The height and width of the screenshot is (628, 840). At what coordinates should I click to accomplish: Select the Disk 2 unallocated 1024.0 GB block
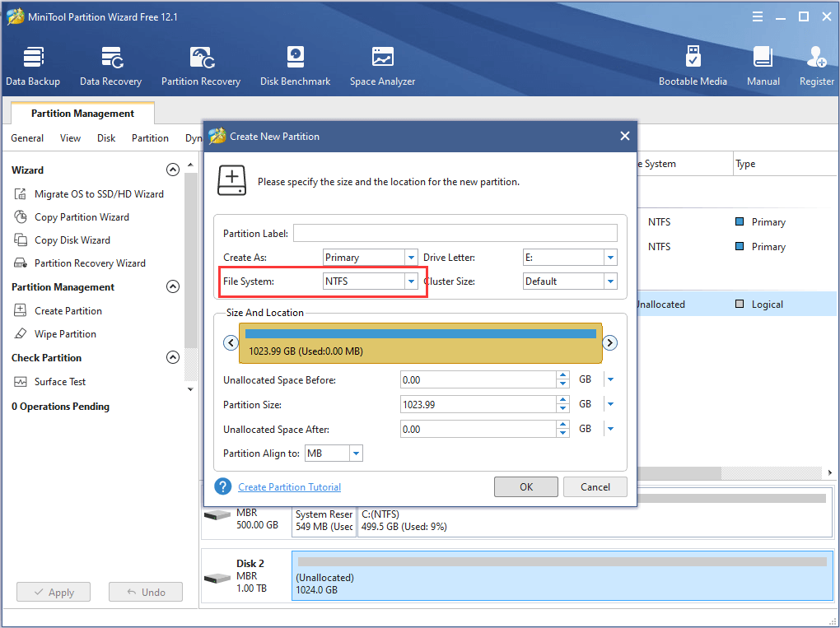coord(562,576)
